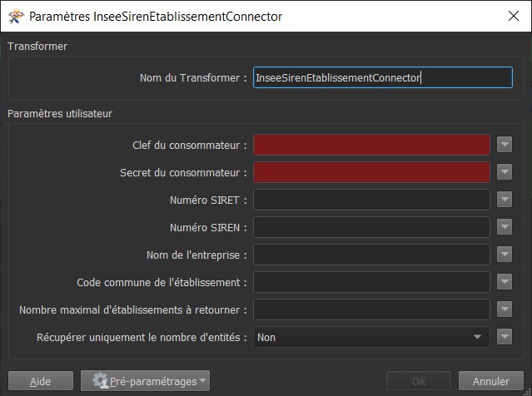532x396 pixels.
Task: Open the dropdown arrow for Numéro SIRET
Action: (x=505, y=200)
